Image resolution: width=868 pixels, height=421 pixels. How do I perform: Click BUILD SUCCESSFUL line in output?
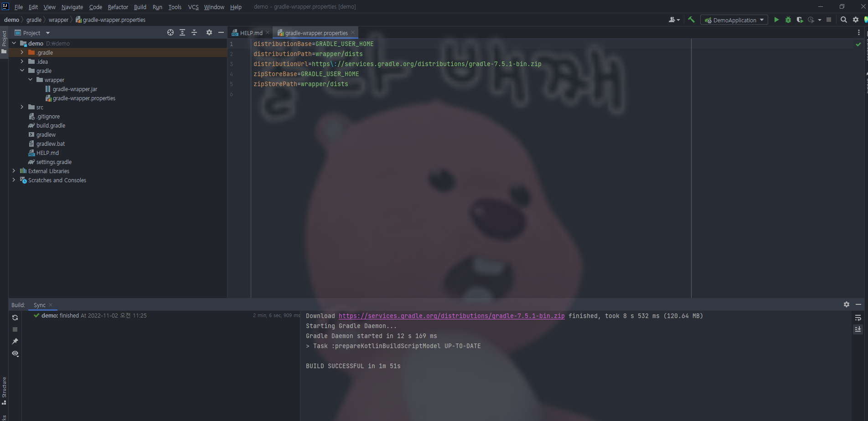pos(353,366)
